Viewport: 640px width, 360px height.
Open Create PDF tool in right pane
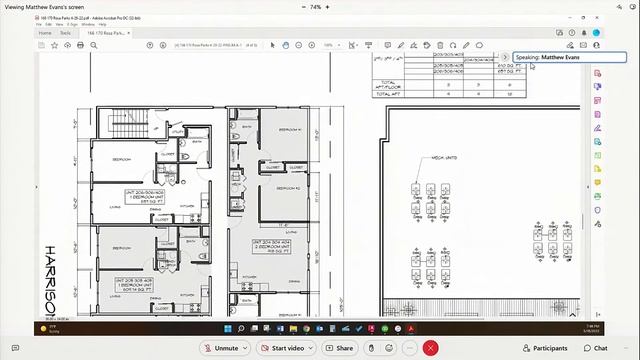click(x=598, y=73)
